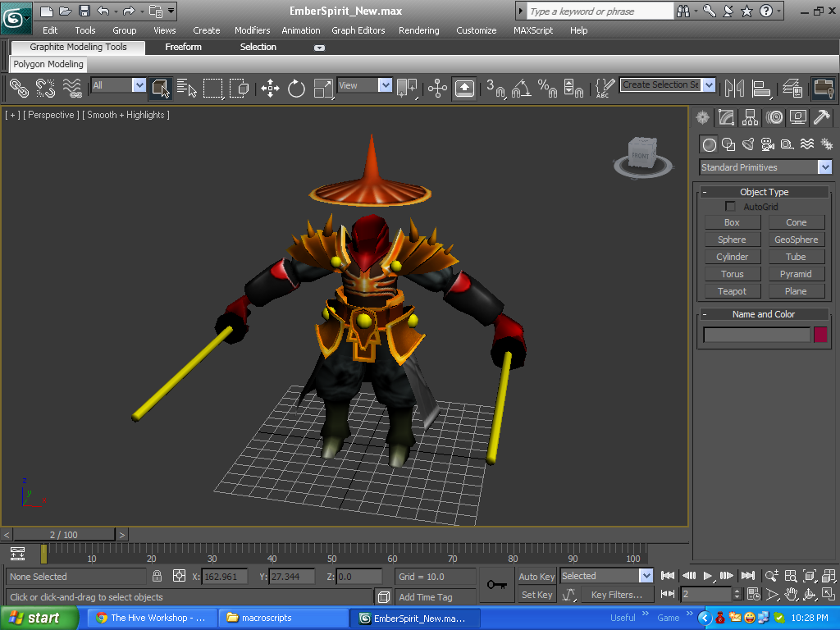This screenshot has height=630, width=840.
Task: Open Edit Named Selection Sets
Action: [605, 88]
